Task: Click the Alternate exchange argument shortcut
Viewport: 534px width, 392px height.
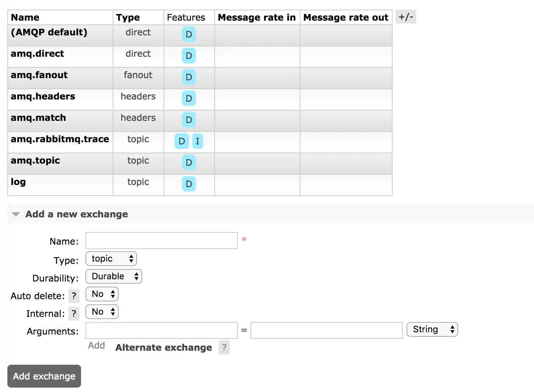Action: (164, 347)
